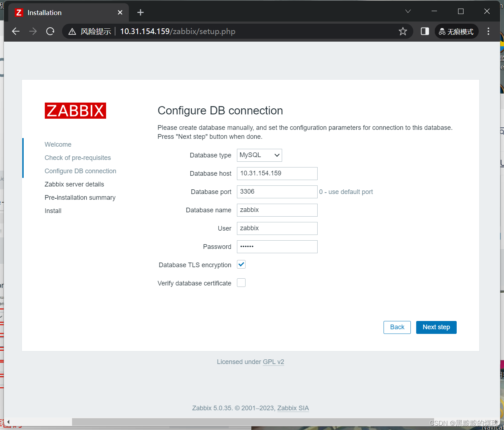504x430 pixels.
Task: Click the browser forward arrow
Action: [x=33, y=31]
